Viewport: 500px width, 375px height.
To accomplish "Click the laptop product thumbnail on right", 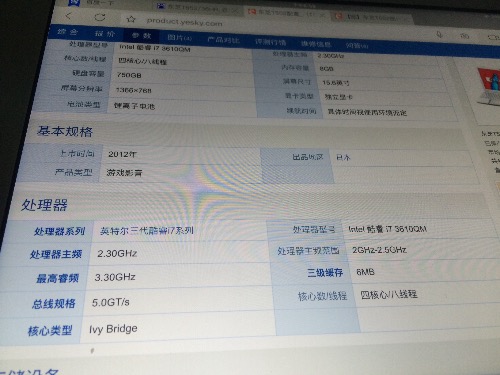I will click(x=489, y=86).
